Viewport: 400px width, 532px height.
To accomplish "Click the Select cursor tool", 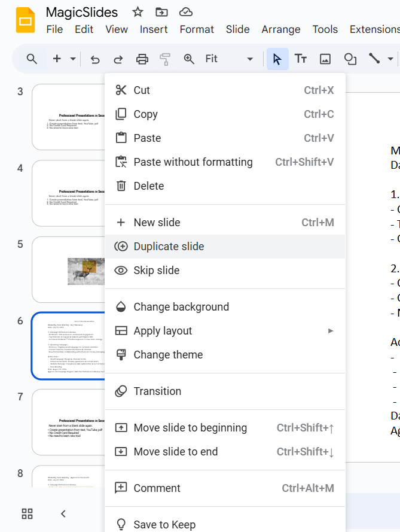I will pos(277,59).
